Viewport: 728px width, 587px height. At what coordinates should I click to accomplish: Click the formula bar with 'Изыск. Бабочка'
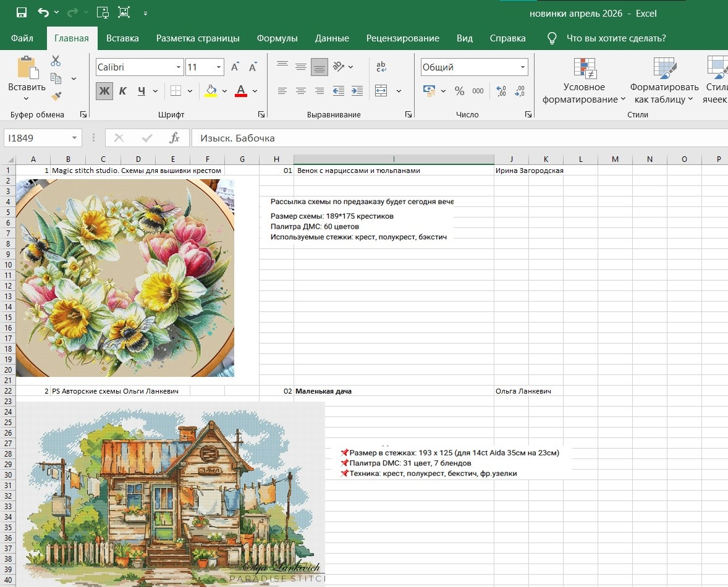[x=460, y=138]
